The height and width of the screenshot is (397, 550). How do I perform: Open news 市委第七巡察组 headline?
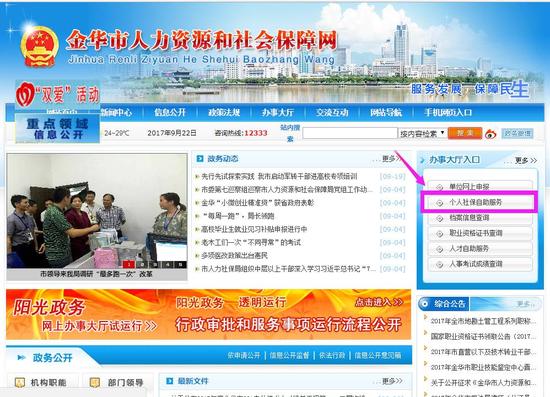tap(287, 190)
